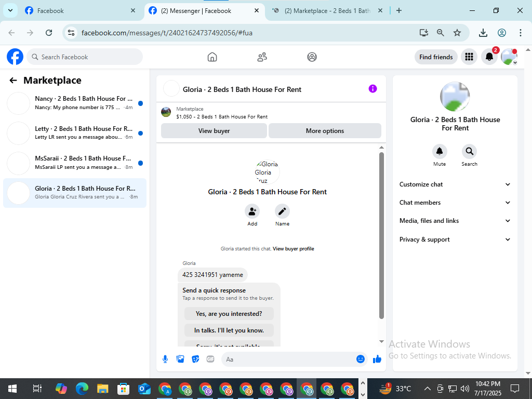Show hidden system tray icons chevron
The height and width of the screenshot is (399, 532).
tap(428, 389)
